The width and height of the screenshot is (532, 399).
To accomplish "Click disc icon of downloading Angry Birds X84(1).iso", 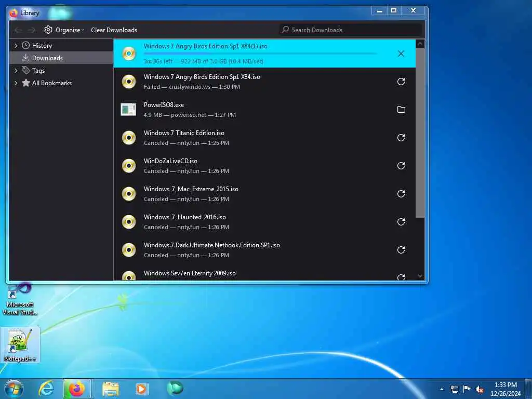I will tap(129, 54).
